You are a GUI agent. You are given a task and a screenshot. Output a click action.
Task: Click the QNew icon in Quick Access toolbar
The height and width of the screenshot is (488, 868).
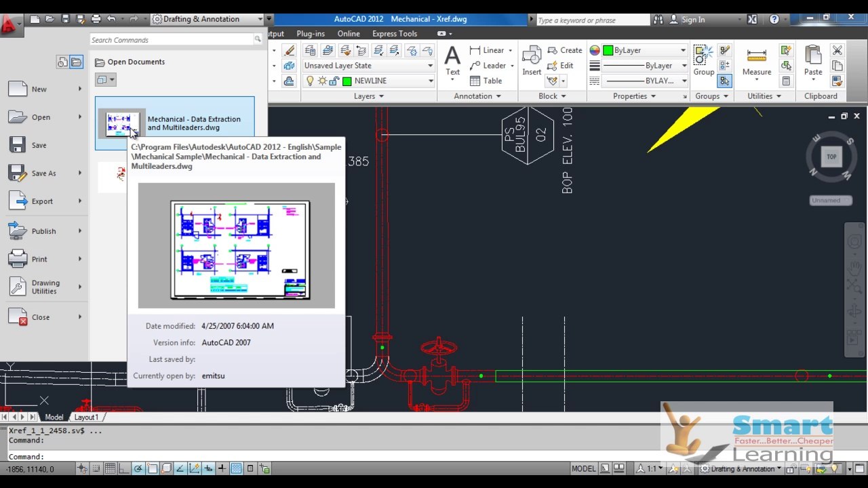click(x=35, y=19)
